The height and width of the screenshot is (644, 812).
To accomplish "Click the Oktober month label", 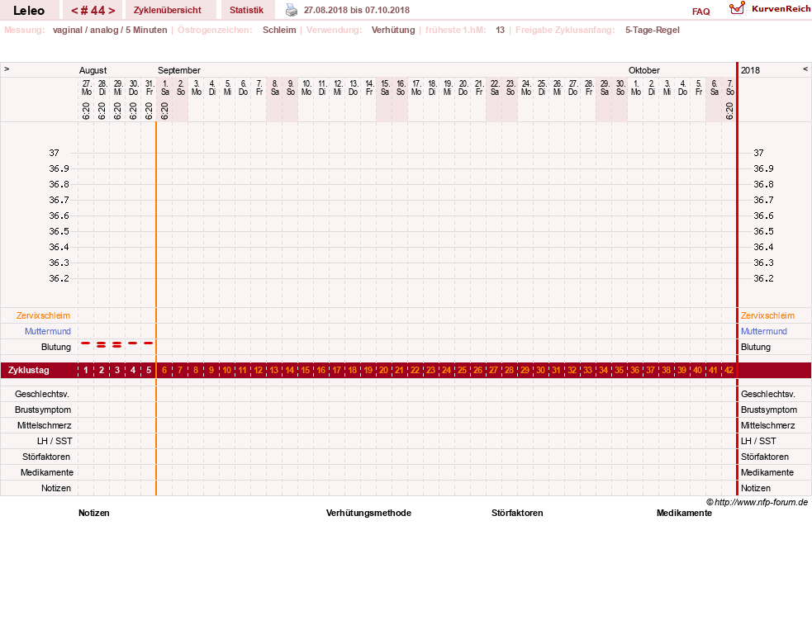I will 644,70.
